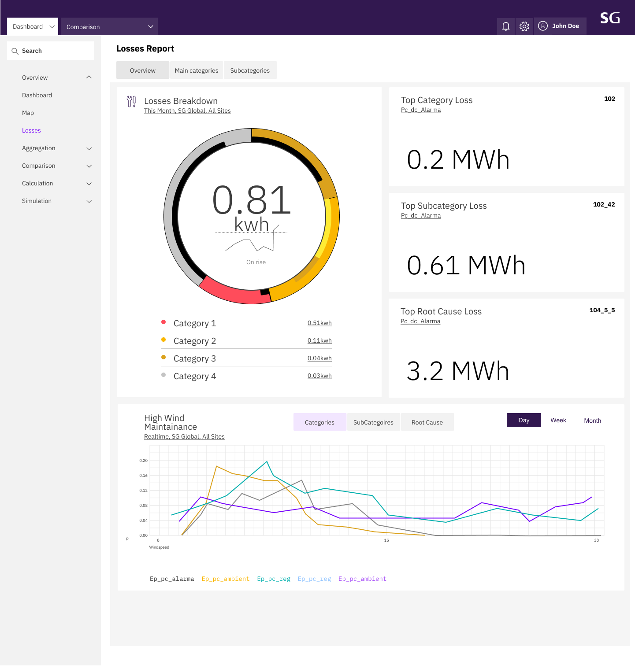
Task: Select the Day time range toggle
Action: [524, 420]
